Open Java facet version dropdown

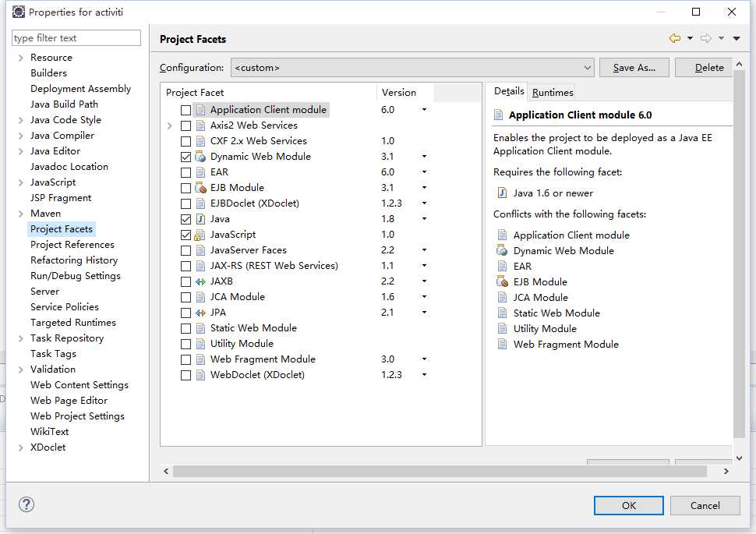[x=424, y=218]
